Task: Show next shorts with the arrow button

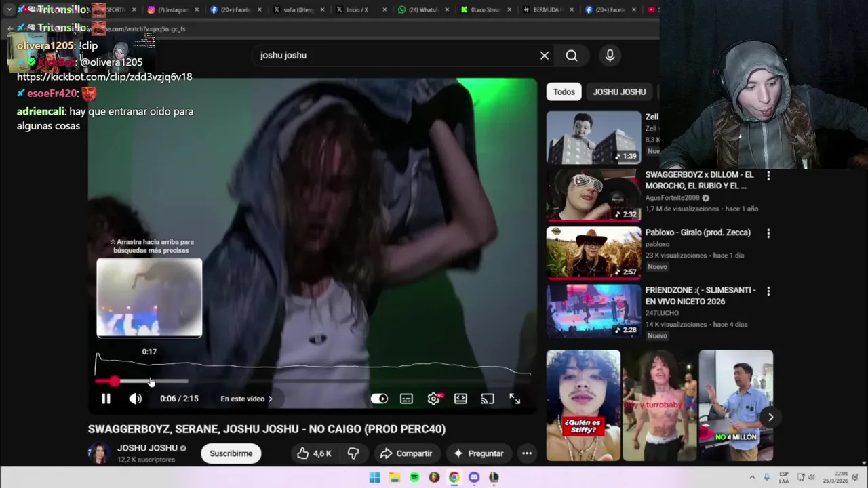Action: pos(770,417)
